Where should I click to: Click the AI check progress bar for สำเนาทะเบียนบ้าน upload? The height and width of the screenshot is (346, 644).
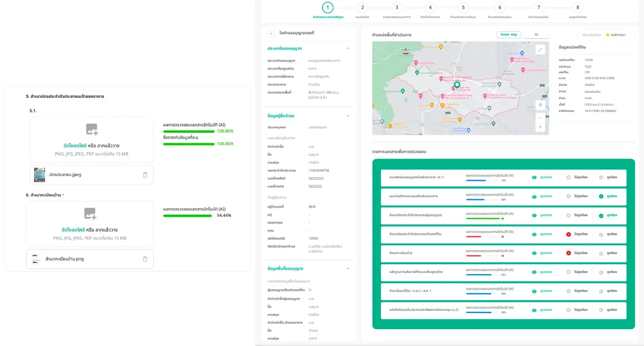point(187,216)
